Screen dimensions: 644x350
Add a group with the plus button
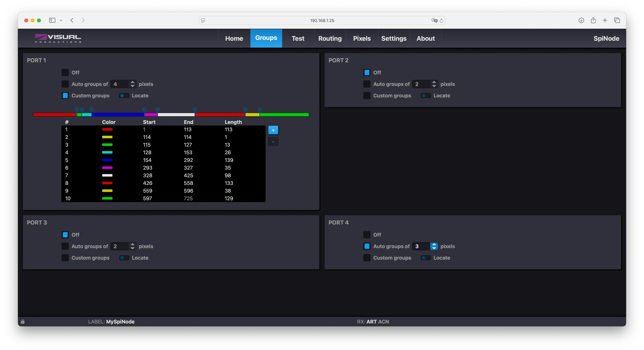tap(273, 130)
